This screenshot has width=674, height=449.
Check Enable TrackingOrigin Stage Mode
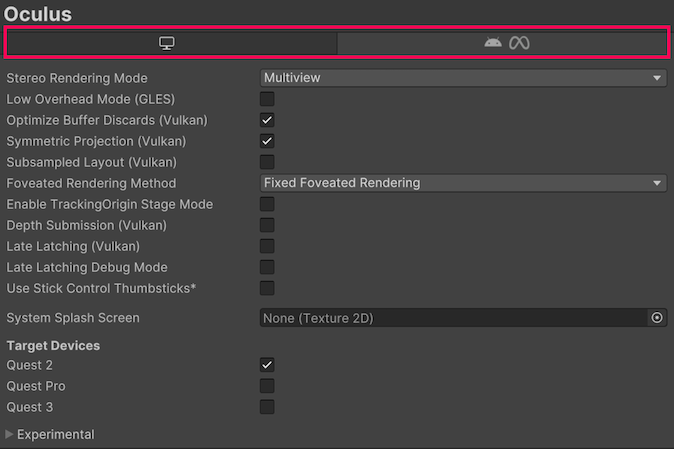[x=267, y=204]
